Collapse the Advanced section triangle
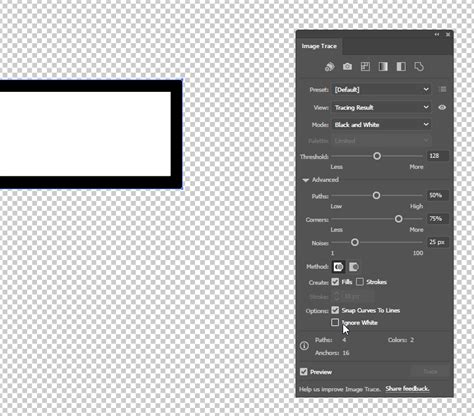This screenshot has height=416, width=474. (x=305, y=180)
